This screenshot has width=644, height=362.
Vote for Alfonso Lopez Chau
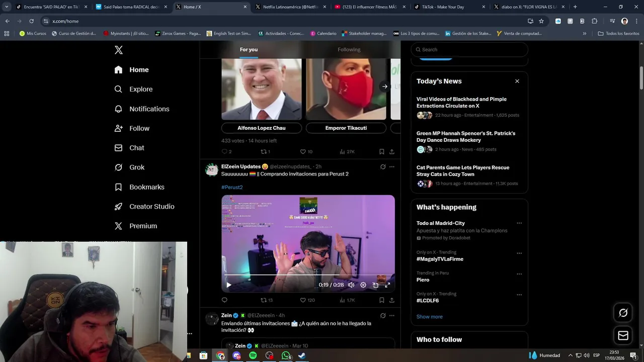(262, 128)
